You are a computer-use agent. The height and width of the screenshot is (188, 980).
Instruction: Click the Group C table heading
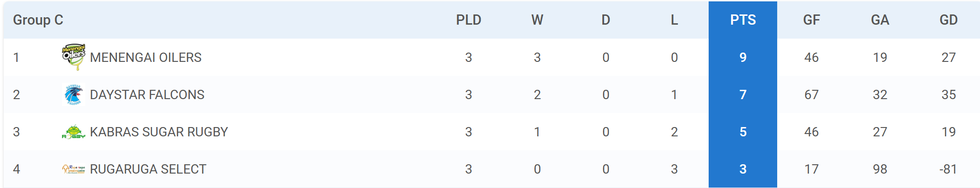click(x=38, y=20)
